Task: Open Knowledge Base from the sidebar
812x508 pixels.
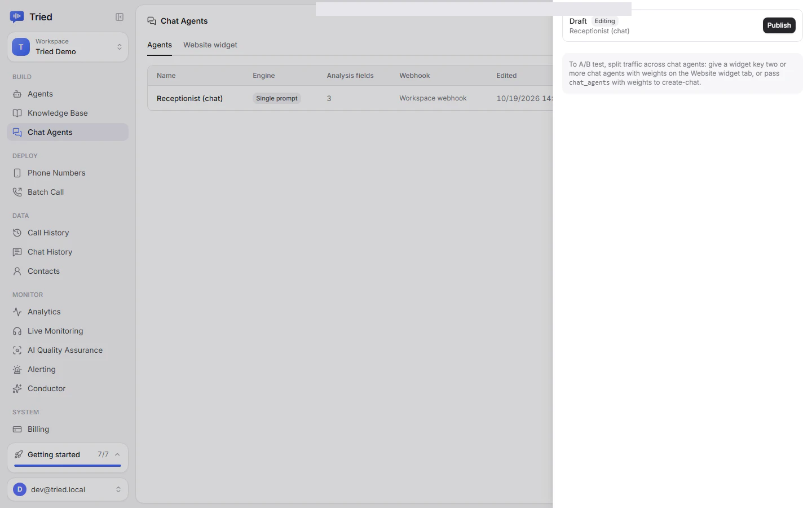Action: (x=68, y=113)
